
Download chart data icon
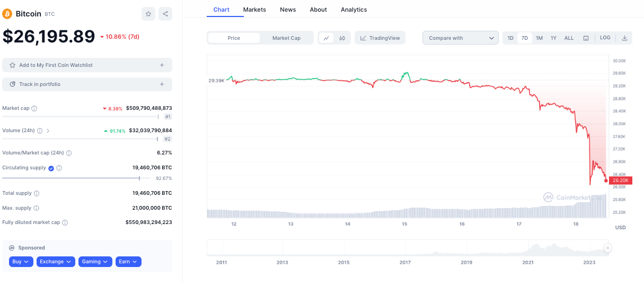click(x=624, y=38)
